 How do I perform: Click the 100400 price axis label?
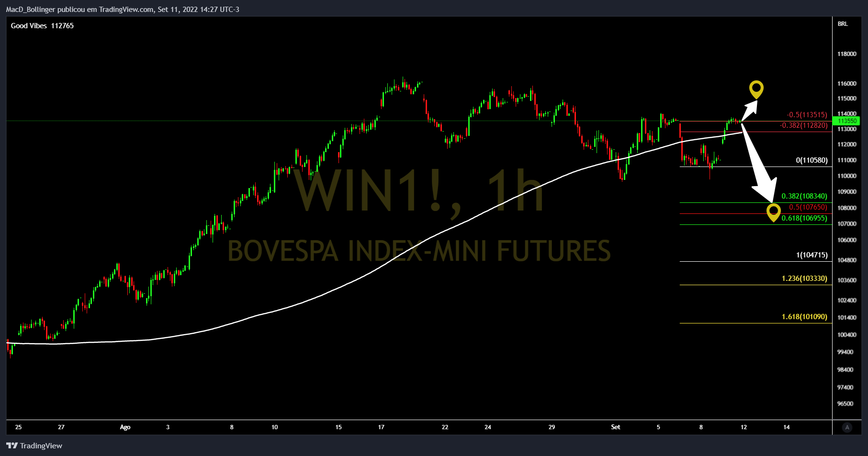tap(847, 335)
